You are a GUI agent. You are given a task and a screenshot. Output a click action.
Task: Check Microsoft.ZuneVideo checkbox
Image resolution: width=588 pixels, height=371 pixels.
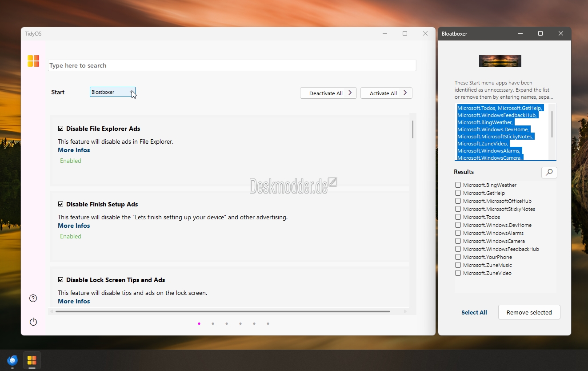458,273
